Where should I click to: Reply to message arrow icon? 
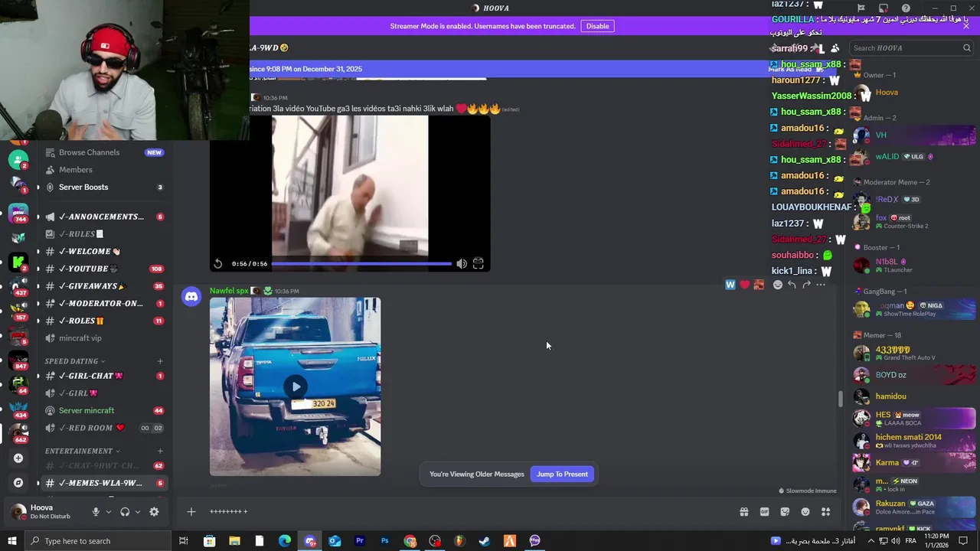792,285
